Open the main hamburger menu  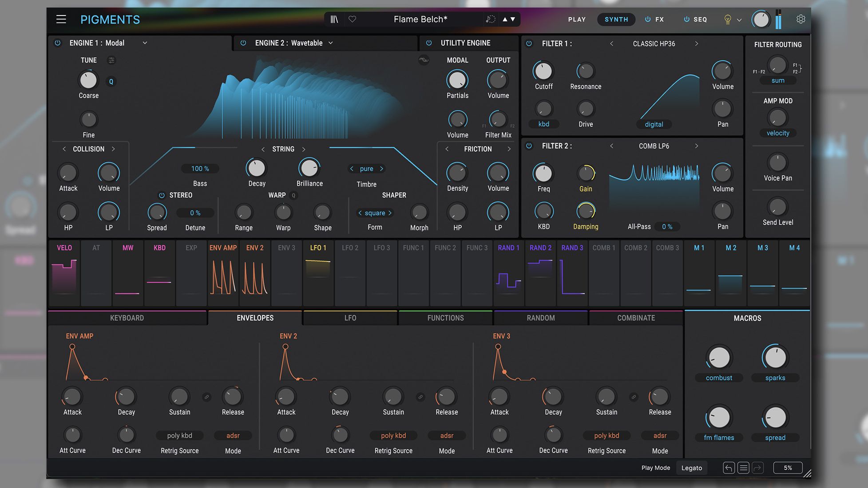coord(61,19)
